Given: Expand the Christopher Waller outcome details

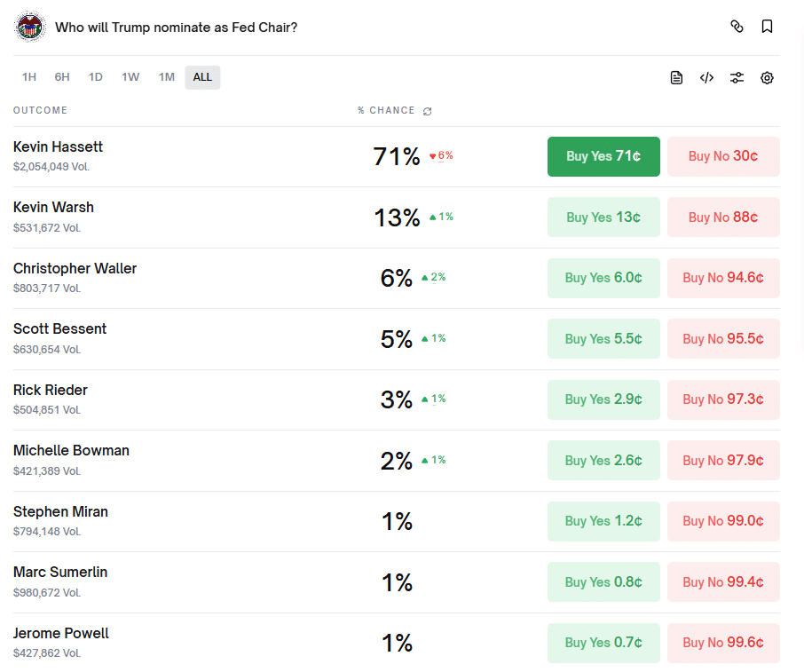Looking at the screenshot, I should tap(75, 268).
